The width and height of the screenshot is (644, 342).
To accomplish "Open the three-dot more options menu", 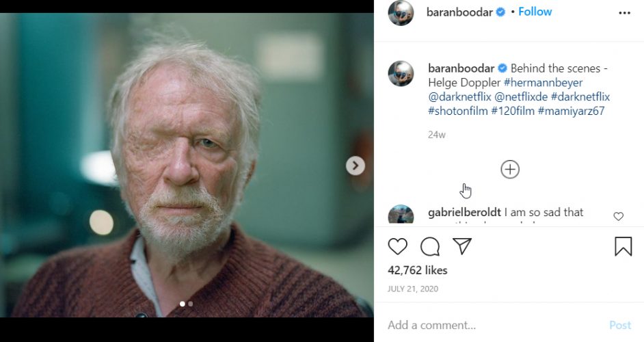I will 624,13.
